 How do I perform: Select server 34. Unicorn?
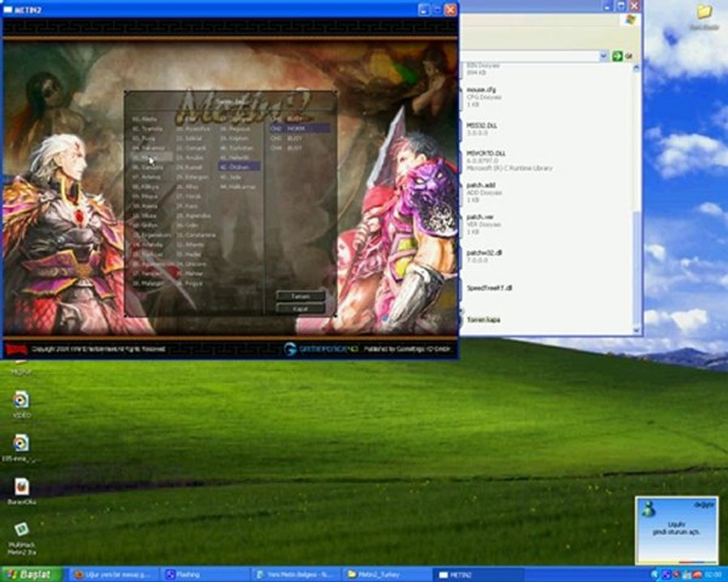click(191, 264)
